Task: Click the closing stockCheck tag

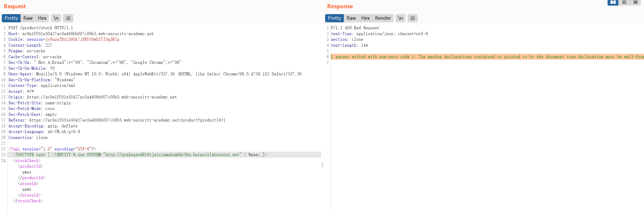Action: coord(28,201)
